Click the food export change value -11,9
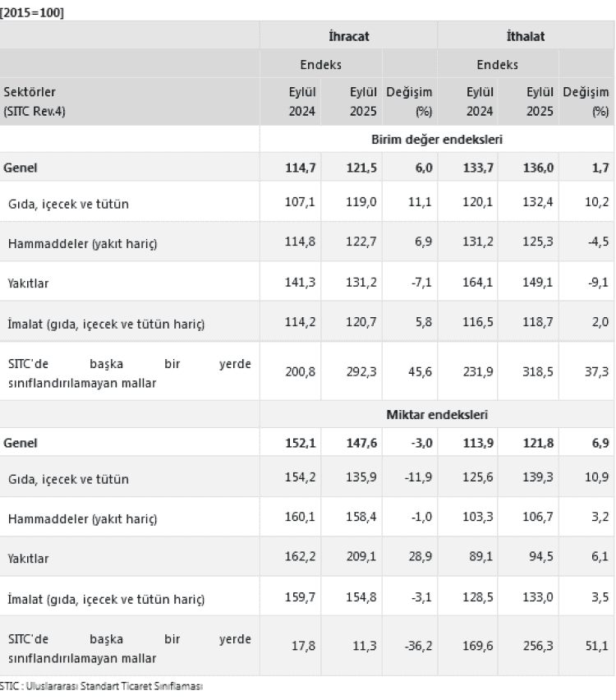 (417, 478)
